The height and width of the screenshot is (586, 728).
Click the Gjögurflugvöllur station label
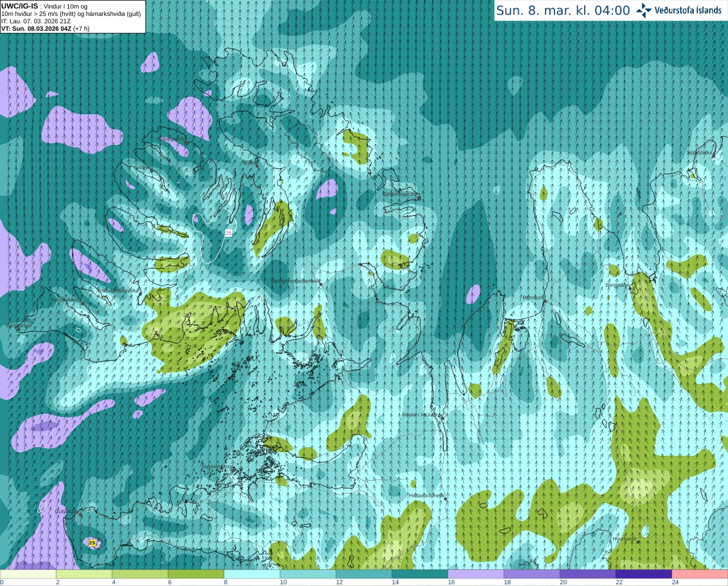coord(400,194)
